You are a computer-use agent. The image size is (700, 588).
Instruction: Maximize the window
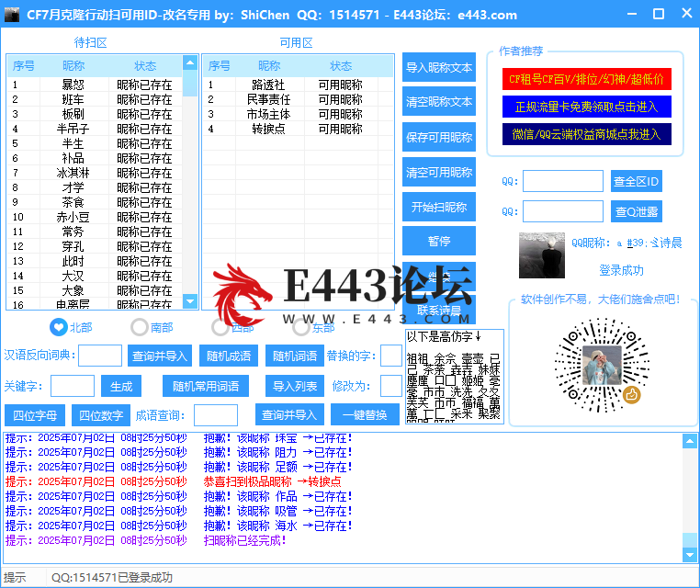(x=659, y=14)
